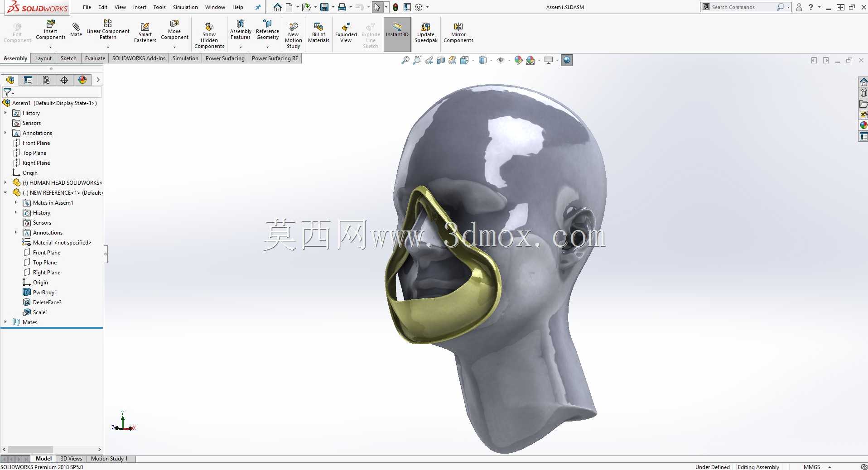Switch to the Power Surfacing RE tab
868x470 pixels.
tap(275, 58)
